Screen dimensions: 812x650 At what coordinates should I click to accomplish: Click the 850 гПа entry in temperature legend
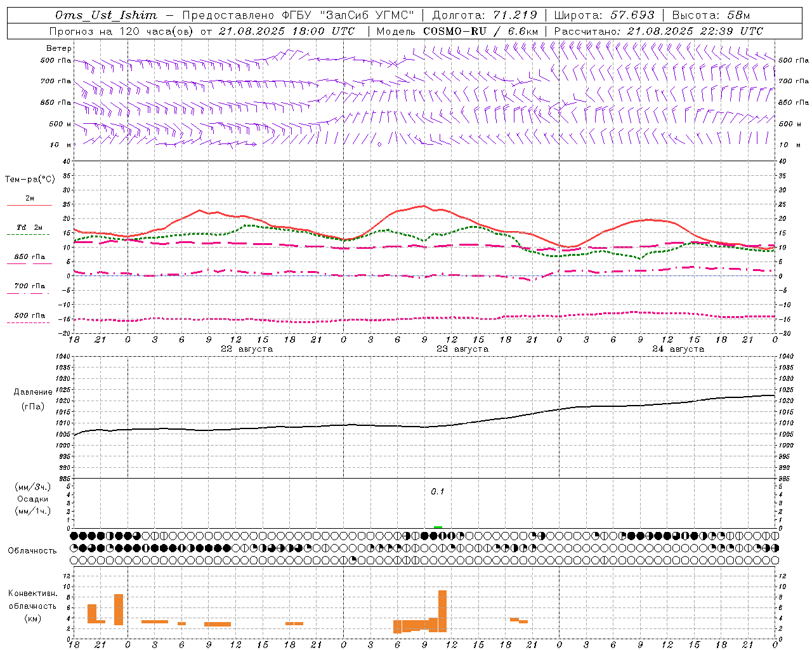pos(30,257)
